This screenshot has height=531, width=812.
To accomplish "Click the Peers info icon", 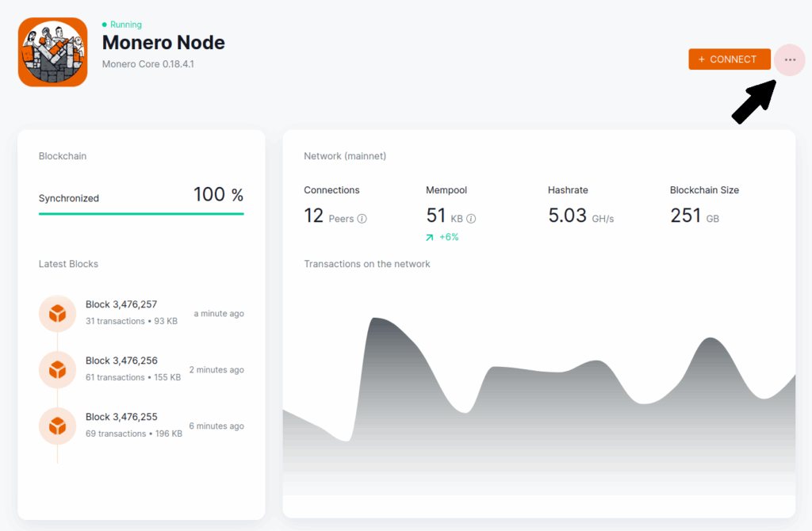I will pos(362,219).
